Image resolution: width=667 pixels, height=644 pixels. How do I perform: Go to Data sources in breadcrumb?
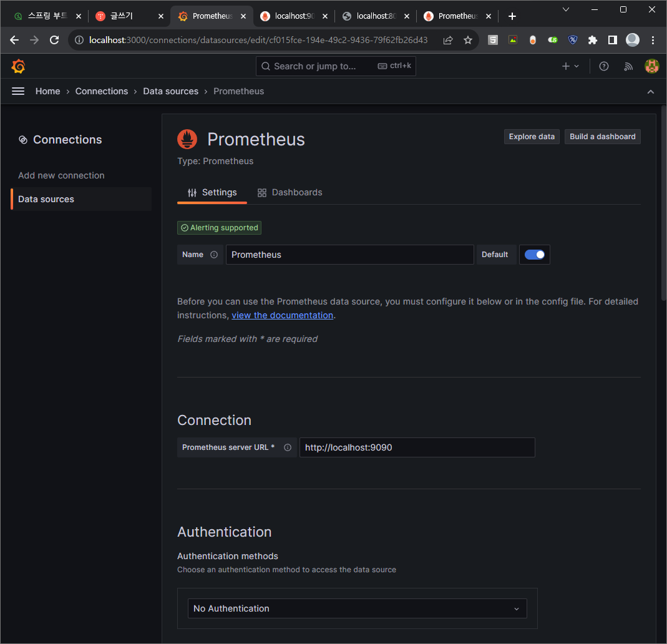point(170,91)
